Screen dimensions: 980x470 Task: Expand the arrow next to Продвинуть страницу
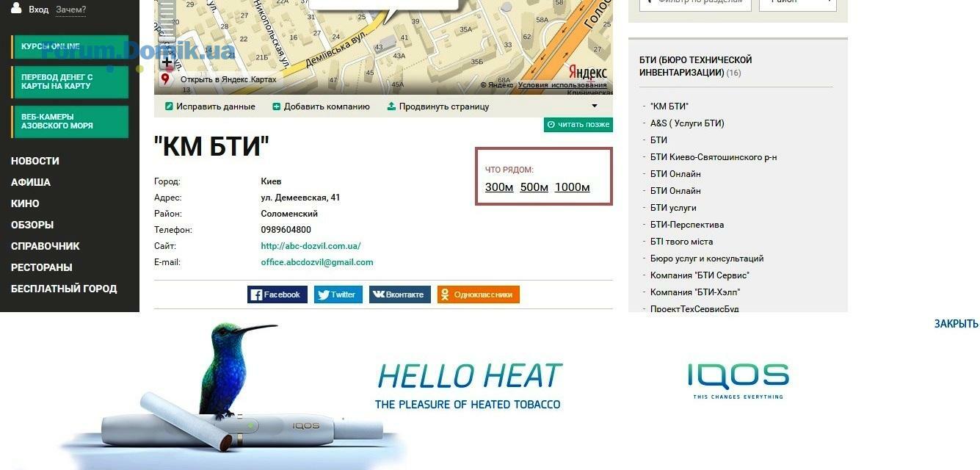(x=595, y=106)
